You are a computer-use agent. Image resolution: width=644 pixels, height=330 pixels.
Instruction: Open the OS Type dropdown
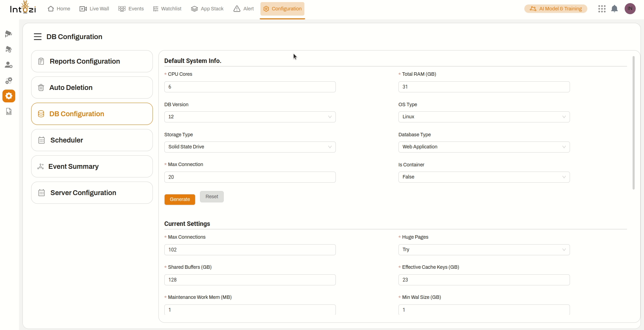[484, 117]
